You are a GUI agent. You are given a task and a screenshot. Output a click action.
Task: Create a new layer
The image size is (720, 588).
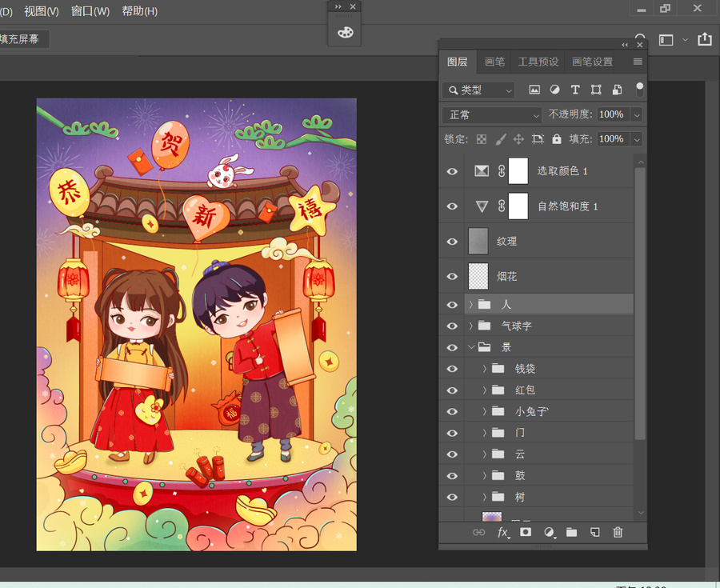tap(594, 533)
